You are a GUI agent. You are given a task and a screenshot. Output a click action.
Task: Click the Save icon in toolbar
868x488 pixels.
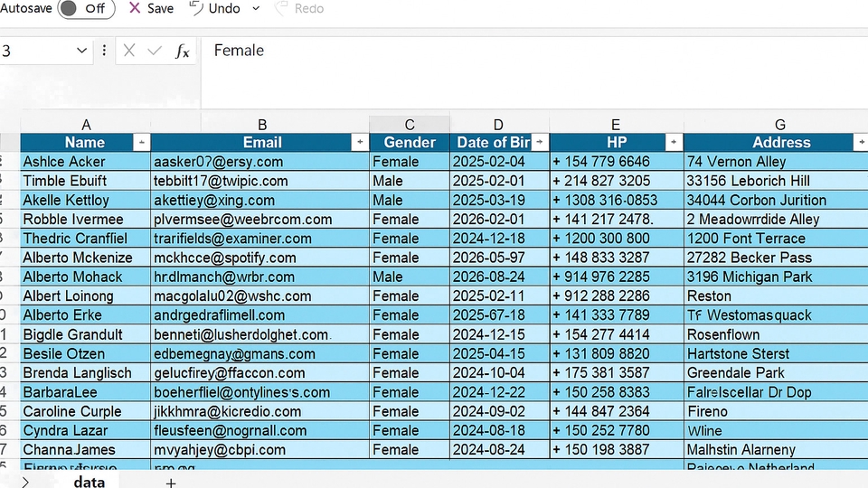[x=135, y=8]
